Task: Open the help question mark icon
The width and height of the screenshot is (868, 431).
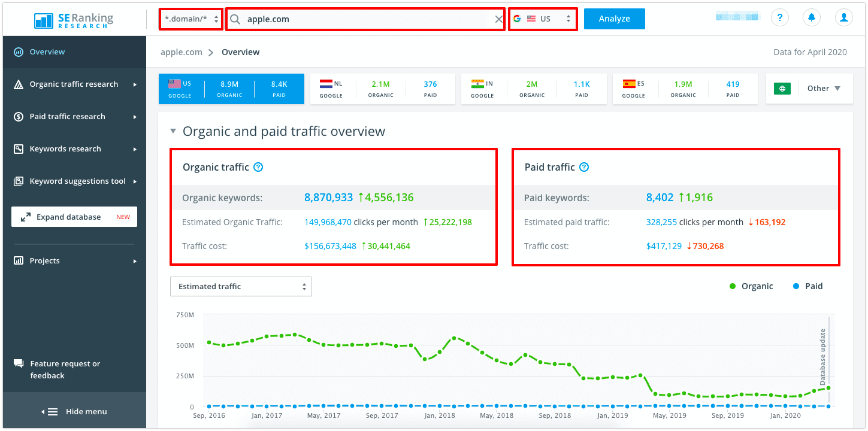Action: [x=779, y=18]
